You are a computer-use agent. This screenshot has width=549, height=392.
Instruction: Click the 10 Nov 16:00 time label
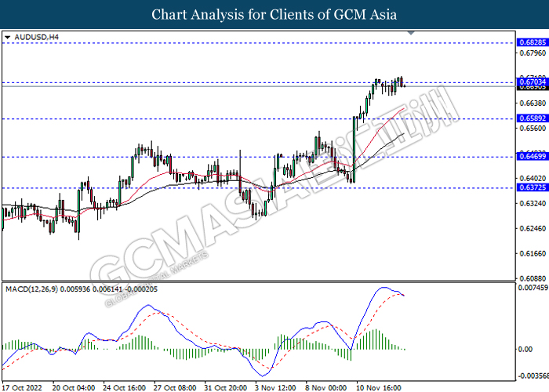[x=379, y=388]
